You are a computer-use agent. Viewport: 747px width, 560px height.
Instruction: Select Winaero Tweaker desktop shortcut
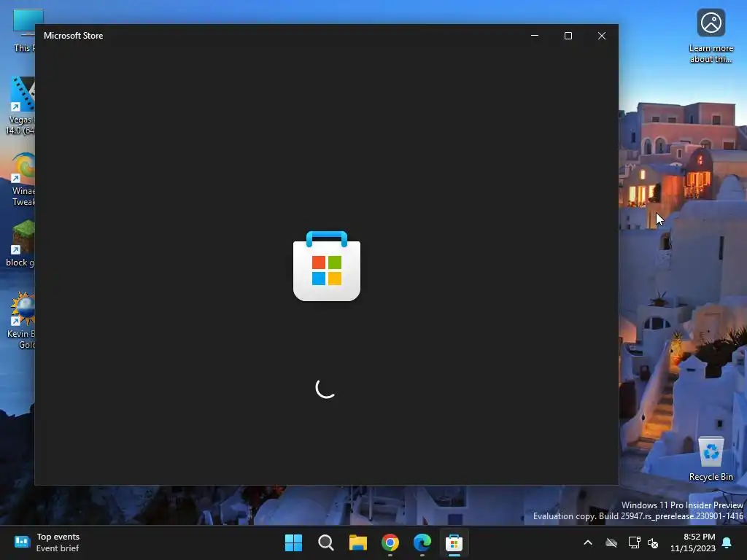click(23, 179)
